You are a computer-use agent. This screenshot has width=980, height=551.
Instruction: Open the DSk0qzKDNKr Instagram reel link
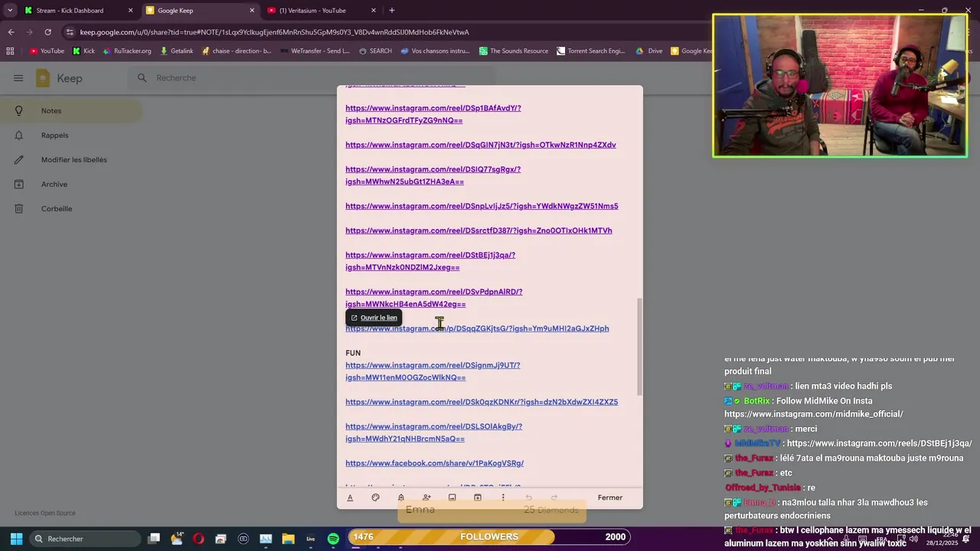point(482,402)
